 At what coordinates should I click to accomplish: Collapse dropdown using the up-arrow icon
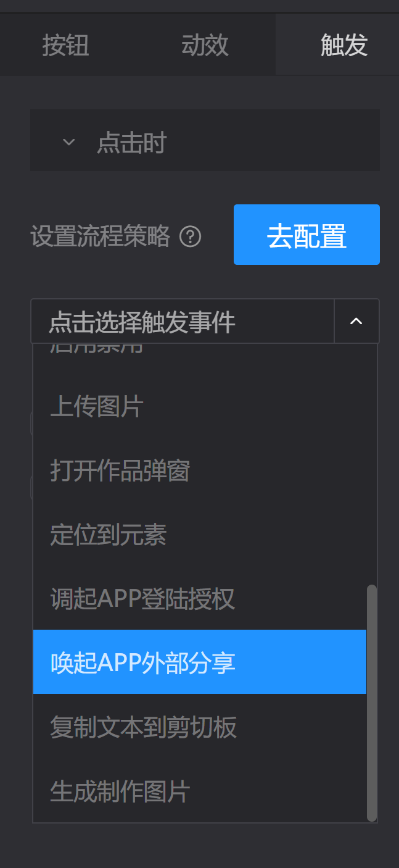[356, 321]
